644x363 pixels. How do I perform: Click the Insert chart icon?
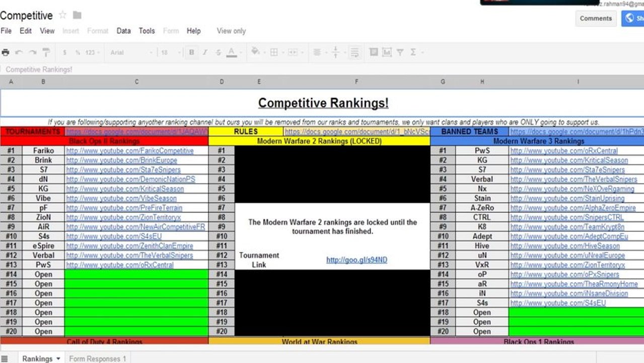coord(387,52)
